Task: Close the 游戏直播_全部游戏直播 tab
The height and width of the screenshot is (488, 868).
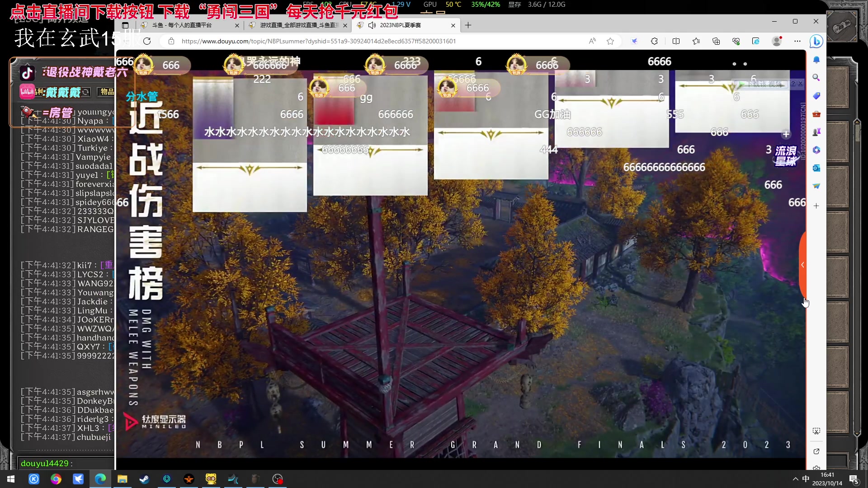Action: tap(345, 26)
